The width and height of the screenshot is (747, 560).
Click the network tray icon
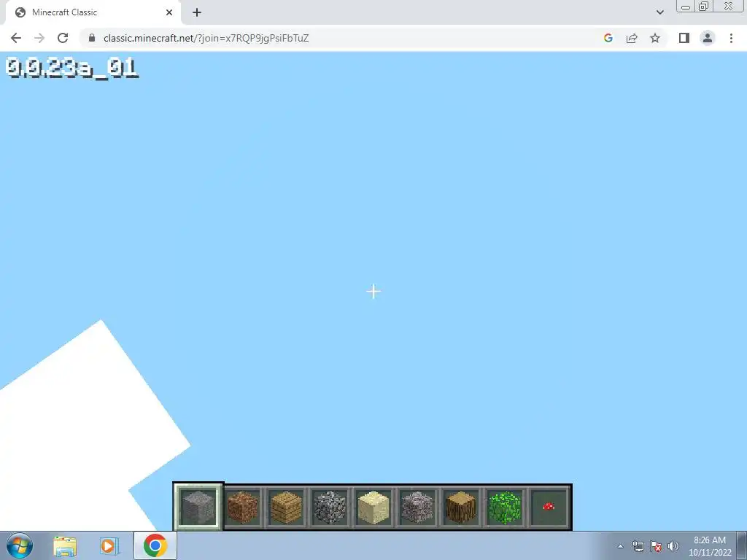pos(638,546)
